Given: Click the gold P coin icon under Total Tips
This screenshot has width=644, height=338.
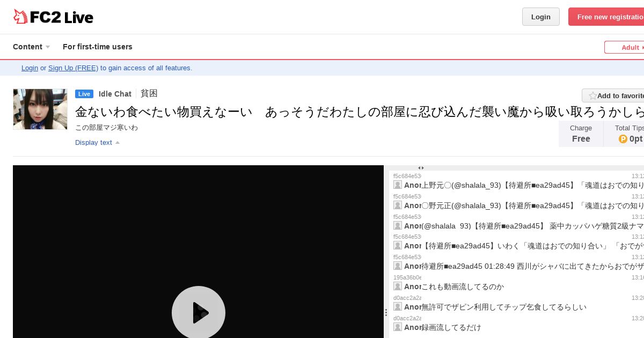Looking at the screenshot, I should [623, 139].
